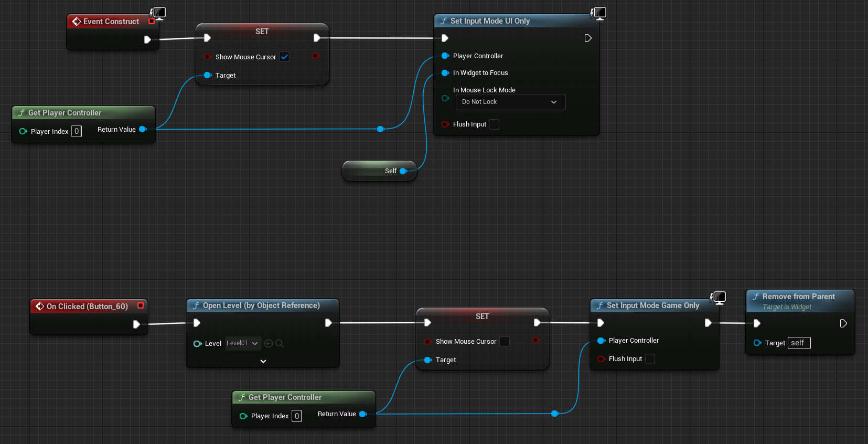
Task: Click the Player Controller pin on Set Input Mode UI Only
Action: point(445,56)
